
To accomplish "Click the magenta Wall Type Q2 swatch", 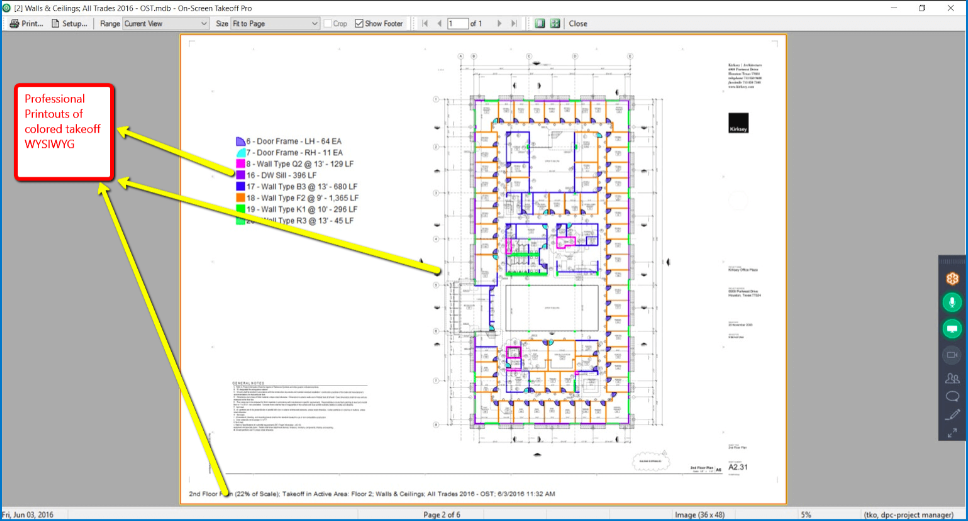I will tap(240, 164).
